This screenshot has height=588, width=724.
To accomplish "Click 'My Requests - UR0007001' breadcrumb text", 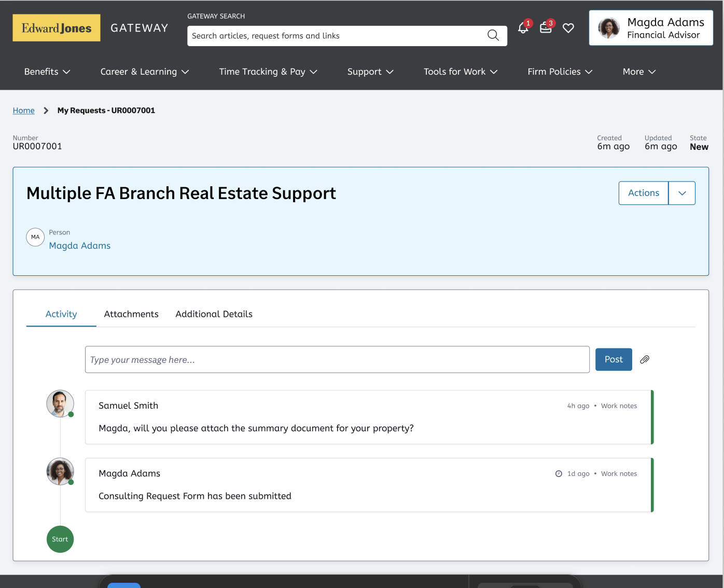I will point(106,110).
